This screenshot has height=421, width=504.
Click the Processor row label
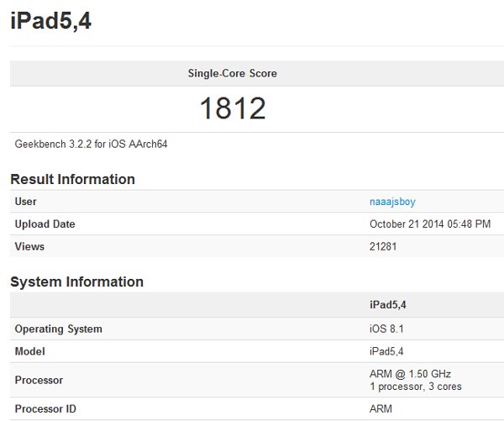pos(39,381)
